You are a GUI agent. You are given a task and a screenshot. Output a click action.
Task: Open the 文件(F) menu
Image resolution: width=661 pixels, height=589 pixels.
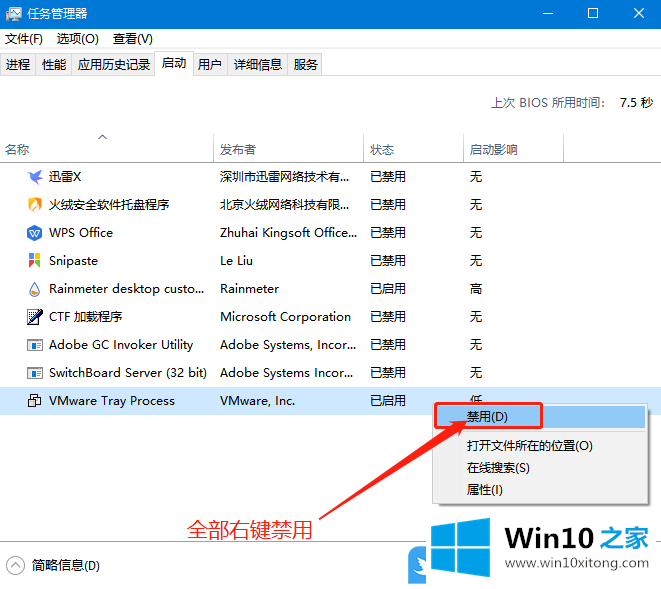click(24, 39)
